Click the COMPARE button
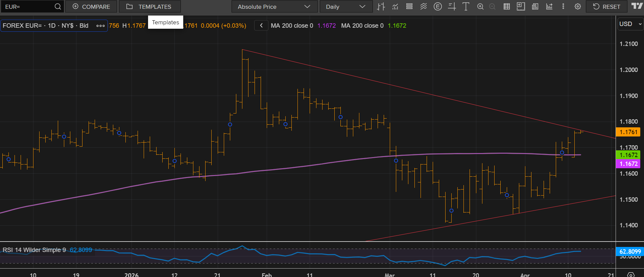 coord(91,6)
